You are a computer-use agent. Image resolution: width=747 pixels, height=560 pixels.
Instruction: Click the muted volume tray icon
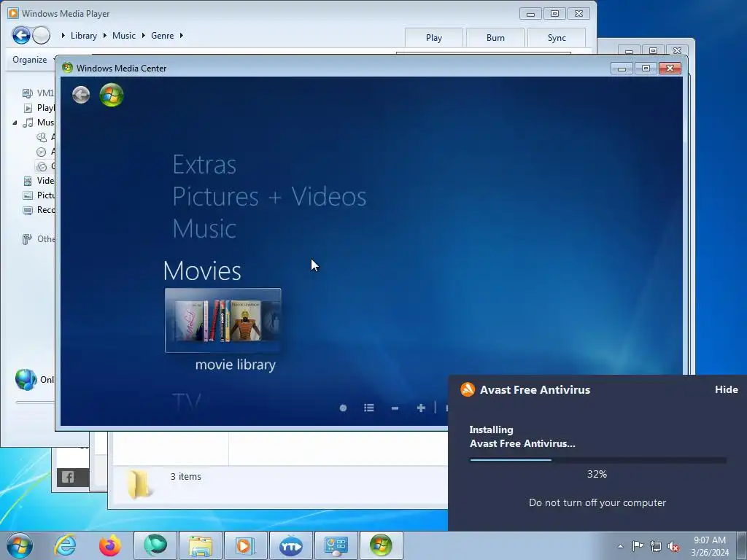[x=673, y=546]
